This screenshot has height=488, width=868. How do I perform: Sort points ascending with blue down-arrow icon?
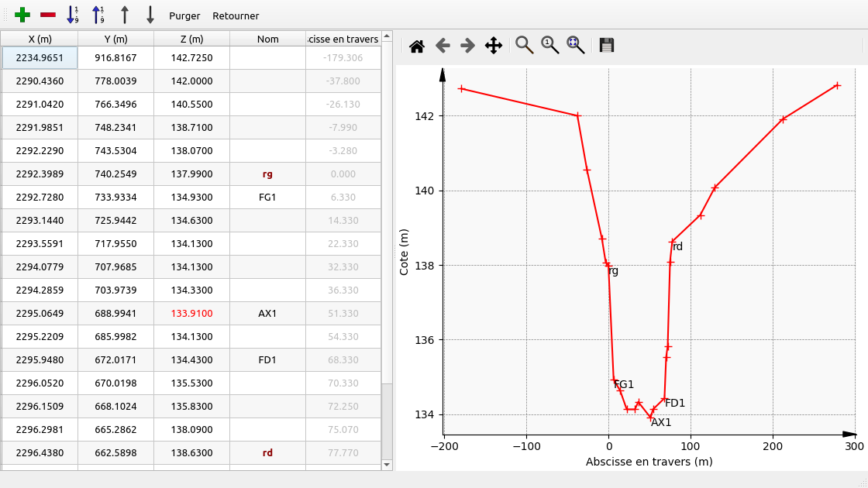tap(72, 15)
